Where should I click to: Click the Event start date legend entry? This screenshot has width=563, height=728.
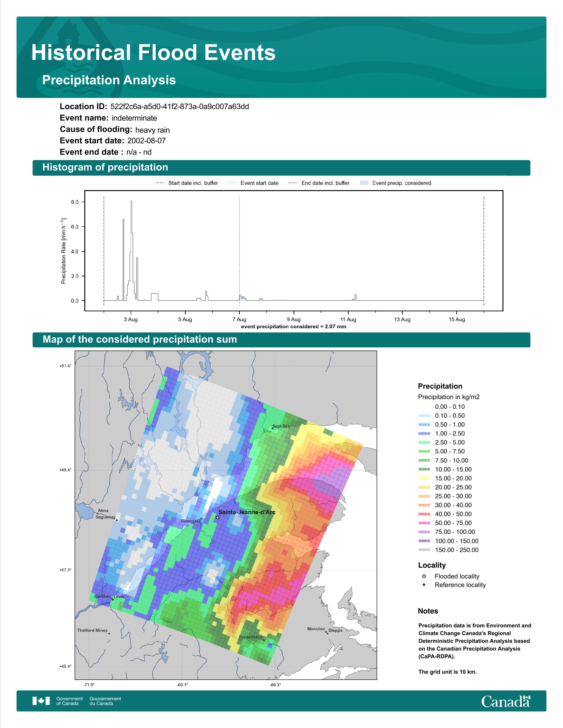pyautogui.click(x=253, y=183)
